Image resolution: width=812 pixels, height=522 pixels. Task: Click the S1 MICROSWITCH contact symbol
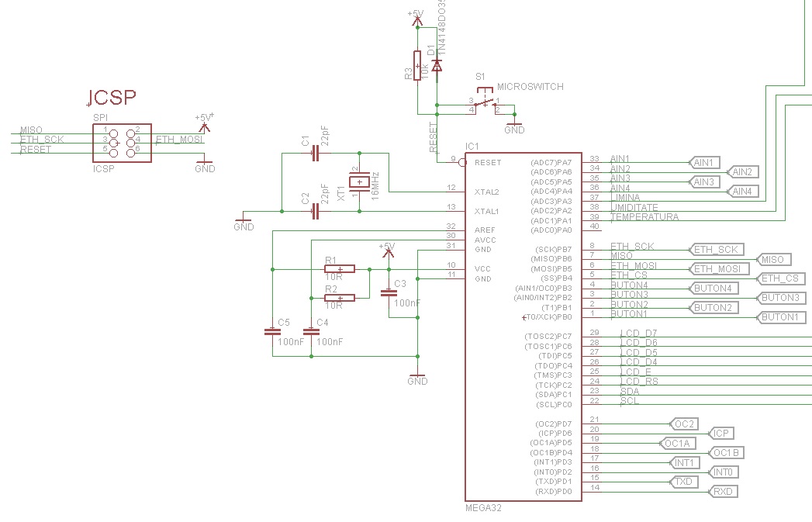click(484, 103)
